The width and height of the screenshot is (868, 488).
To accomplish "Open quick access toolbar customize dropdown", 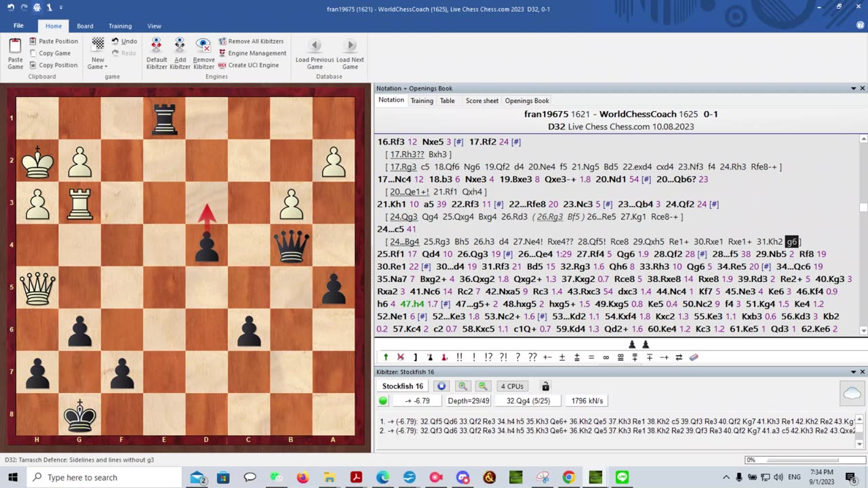I will coord(60,8).
